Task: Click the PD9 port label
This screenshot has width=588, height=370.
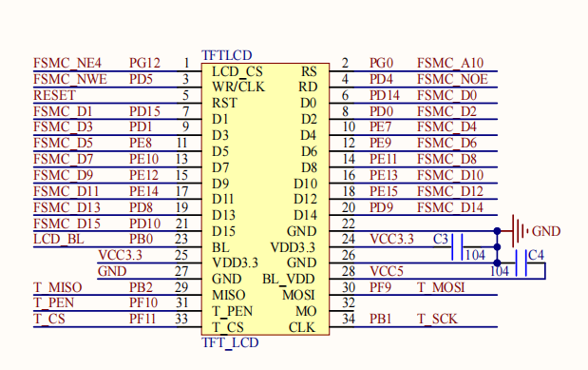Action: (381, 207)
